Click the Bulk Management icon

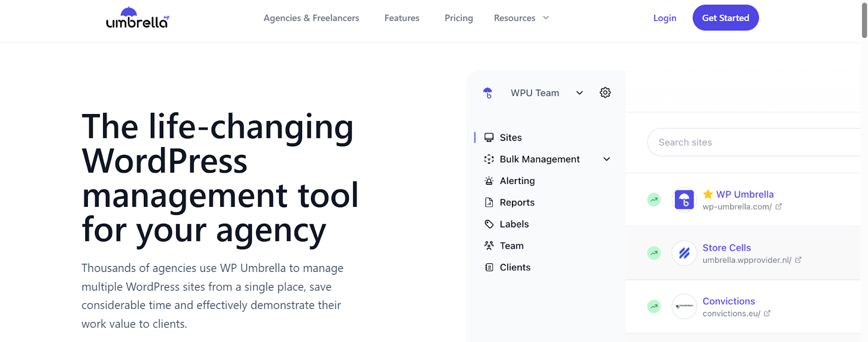(x=489, y=159)
